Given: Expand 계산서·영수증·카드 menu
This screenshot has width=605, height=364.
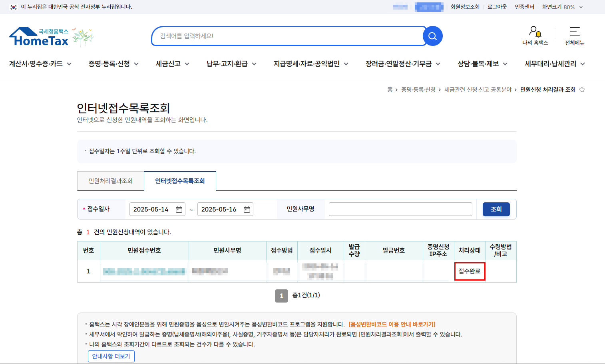Looking at the screenshot, I should [x=40, y=64].
